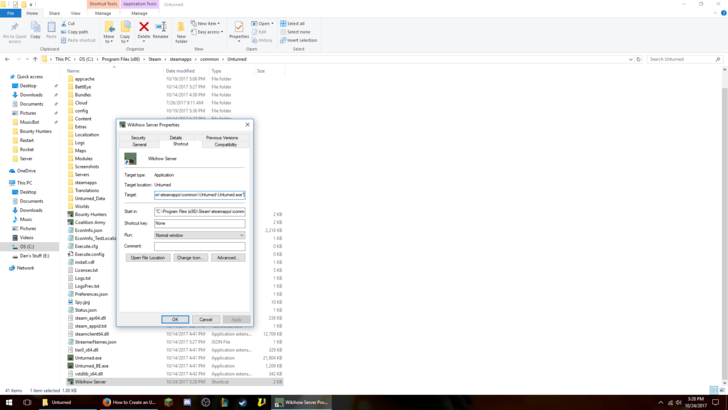This screenshot has width=728, height=410.
Task: Click Invert selection in the ribbon
Action: (x=299, y=40)
